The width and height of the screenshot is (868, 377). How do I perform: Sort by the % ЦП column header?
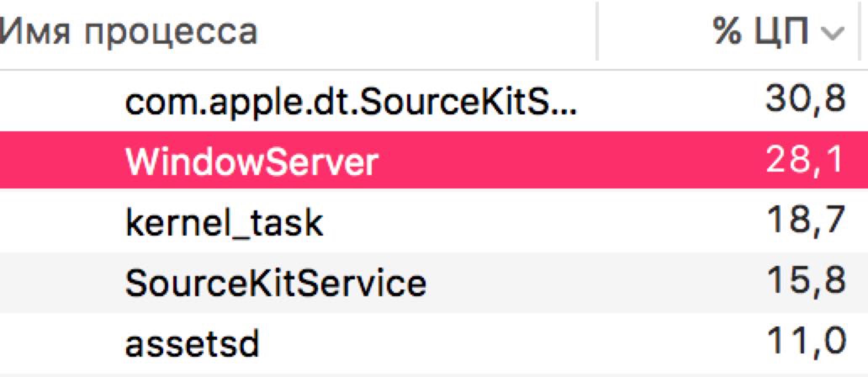[x=760, y=31]
